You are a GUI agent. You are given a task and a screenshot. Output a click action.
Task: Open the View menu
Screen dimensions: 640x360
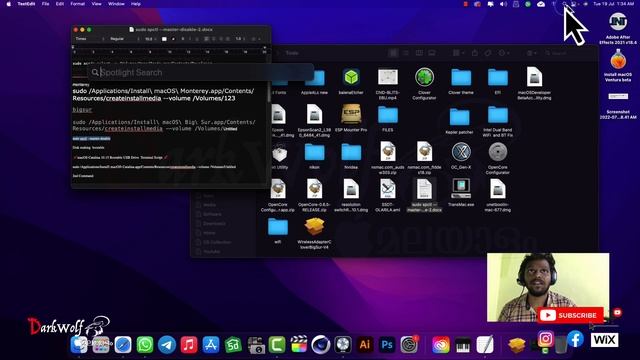[96, 4]
